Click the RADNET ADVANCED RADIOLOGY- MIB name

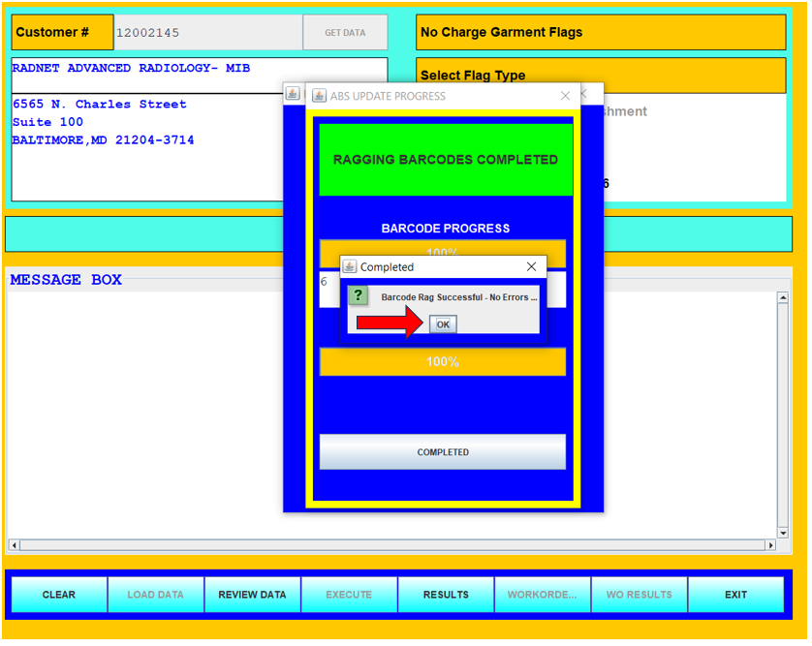click(132, 69)
